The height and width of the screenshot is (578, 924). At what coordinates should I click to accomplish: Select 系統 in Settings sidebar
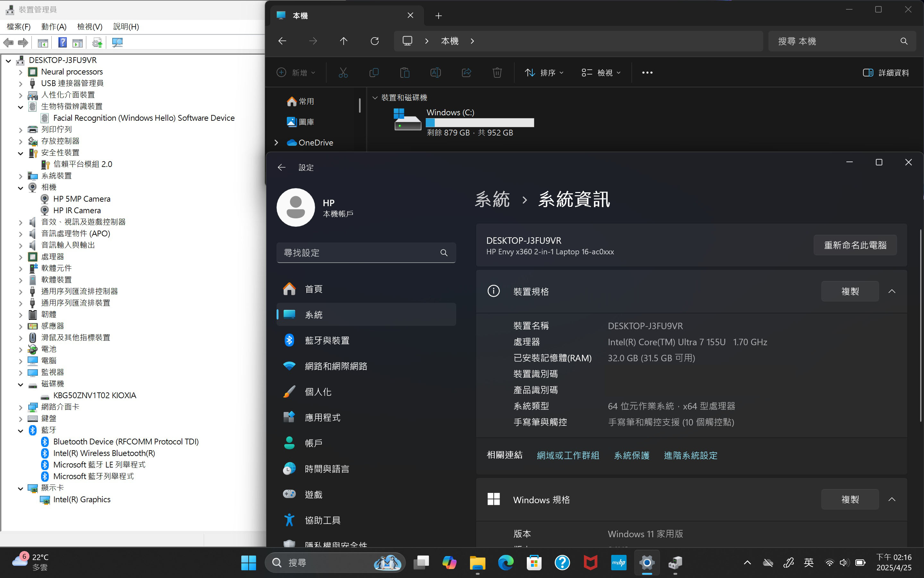click(366, 315)
